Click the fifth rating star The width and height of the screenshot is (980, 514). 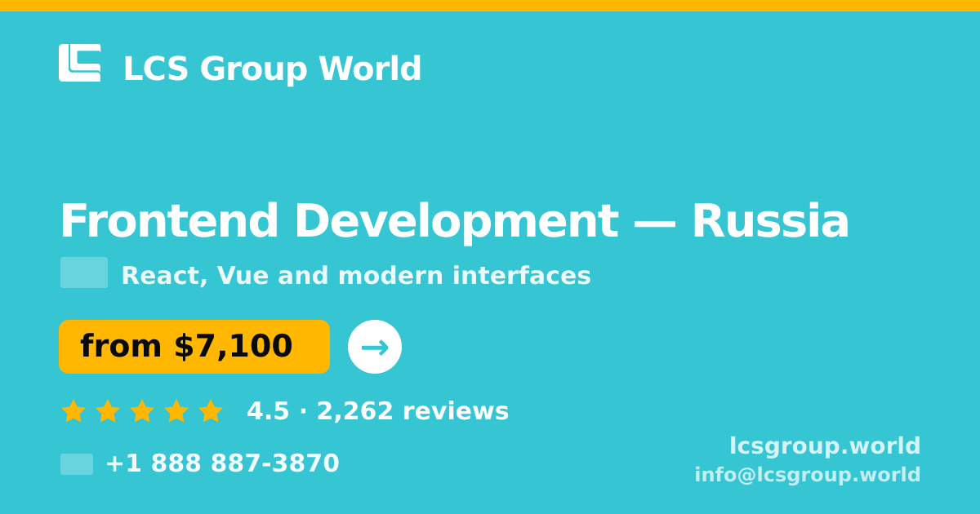(211, 411)
